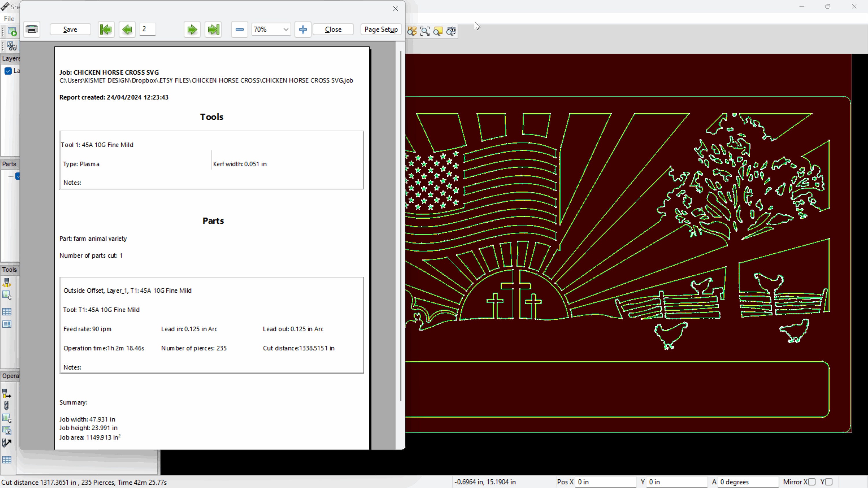Open print dialog via printer icon
868x488 pixels.
tap(32, 30)
